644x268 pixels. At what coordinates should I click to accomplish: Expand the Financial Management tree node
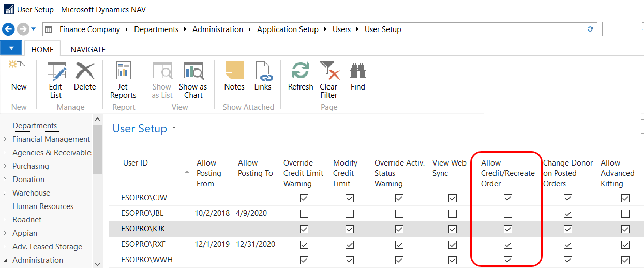pos(5,139)
